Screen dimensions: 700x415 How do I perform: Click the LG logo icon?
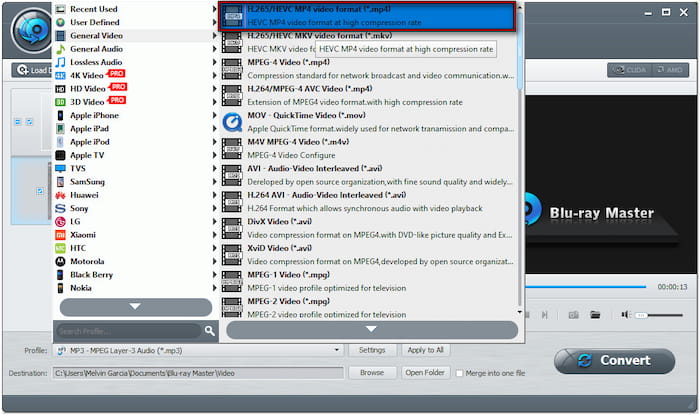point(60,222)
